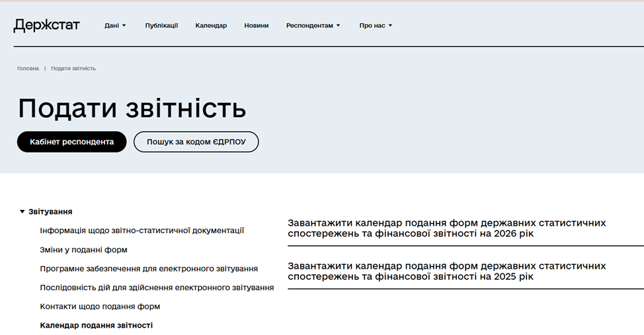Screen dimensions: 644x335
Task: Select Зміни у поданні форм
Action: (x=83, y=250)
